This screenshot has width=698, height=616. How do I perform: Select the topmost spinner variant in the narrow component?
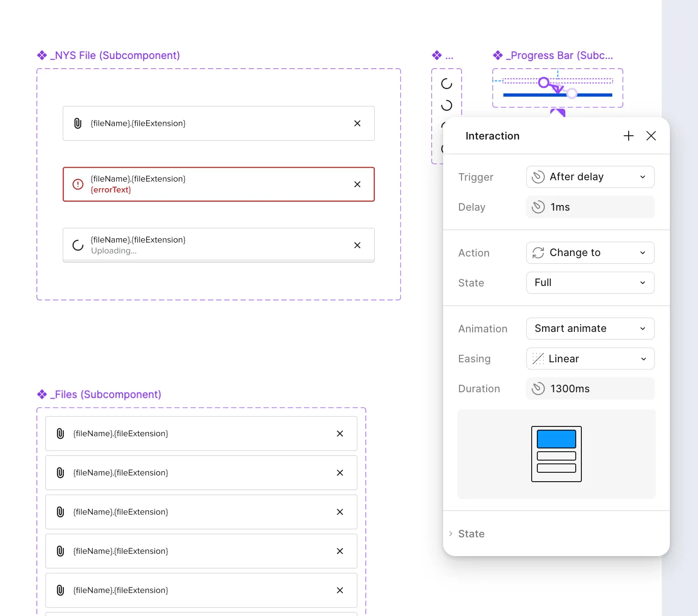(x=447, y=84)
